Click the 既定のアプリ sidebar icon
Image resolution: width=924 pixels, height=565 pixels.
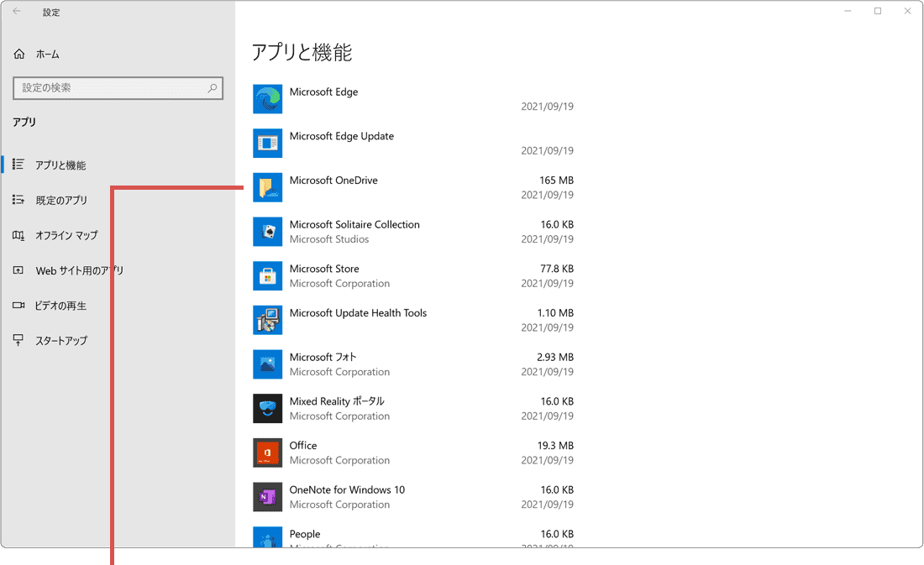pyautogui.click(x=18, y=200)
